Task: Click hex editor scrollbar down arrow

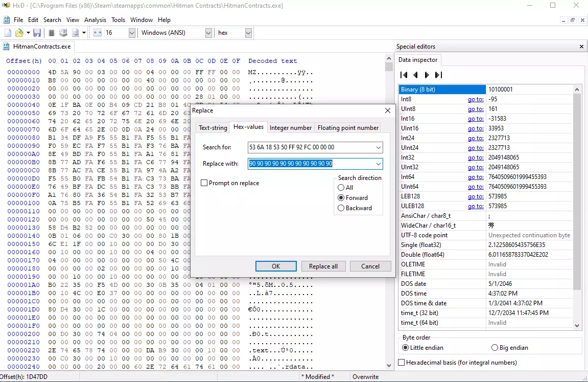Action: point(389,365)
